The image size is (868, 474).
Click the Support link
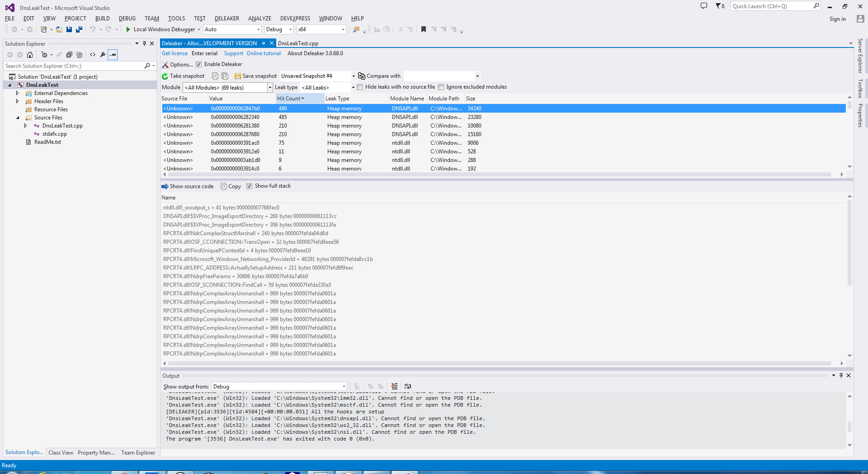[x=234, y=53]
